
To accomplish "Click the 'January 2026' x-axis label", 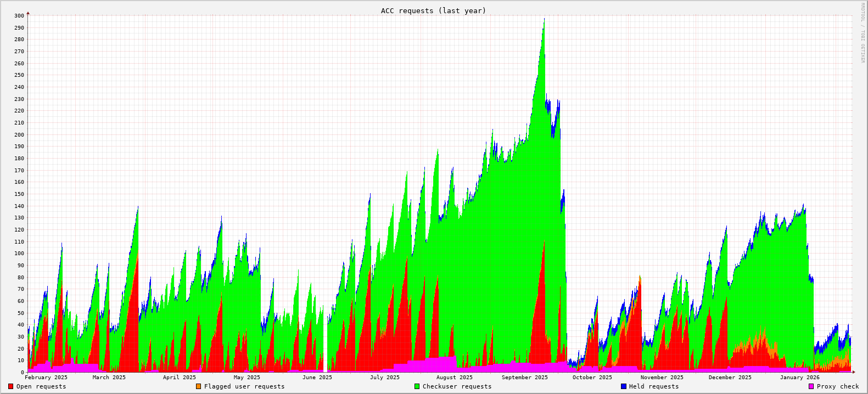I will 799,377.
